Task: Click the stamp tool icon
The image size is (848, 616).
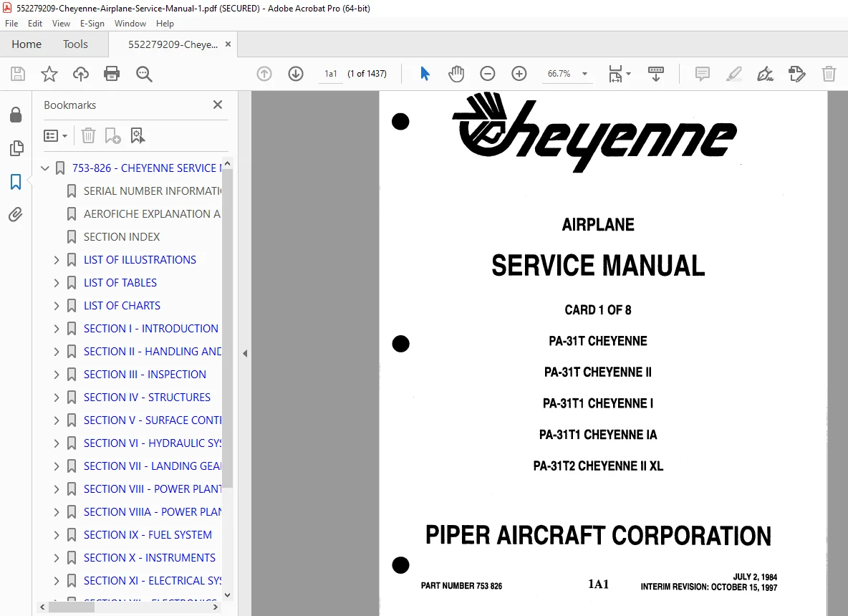Action: pyautogui.click(x=796, y=74)
